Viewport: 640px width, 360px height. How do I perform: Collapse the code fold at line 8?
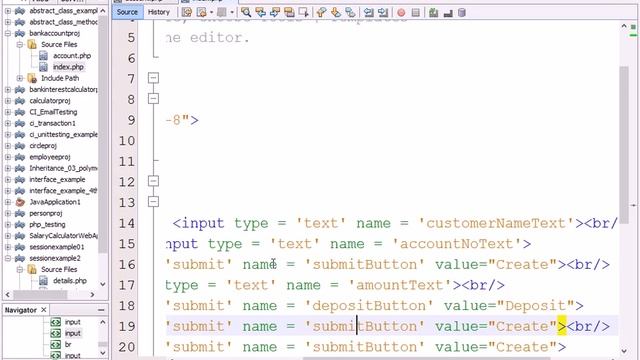point(153,98)
